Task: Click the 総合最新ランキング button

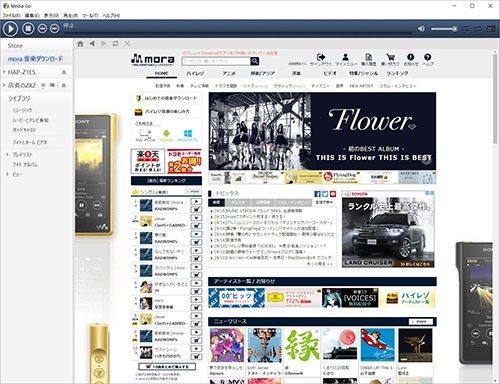Action: pos(166,181)
